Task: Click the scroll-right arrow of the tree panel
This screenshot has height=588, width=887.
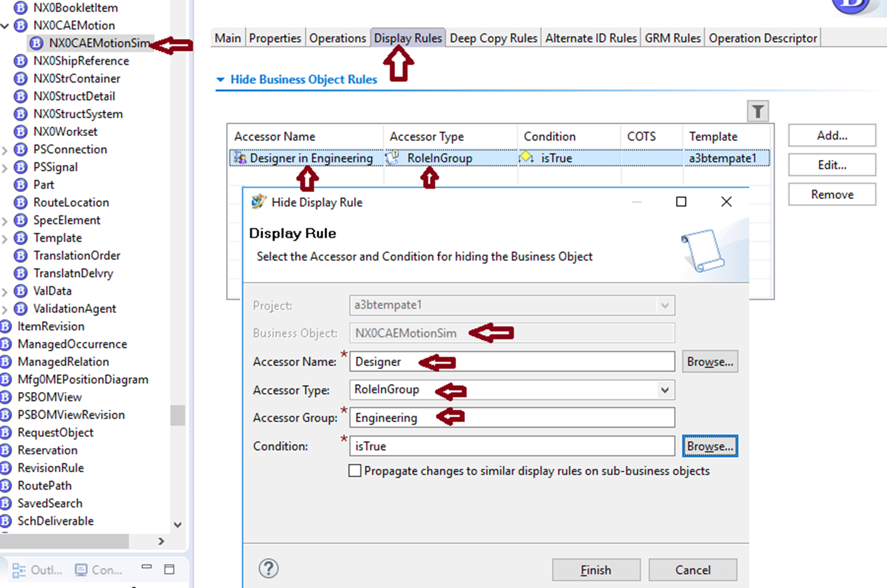Action: click(x=161, y=541)
